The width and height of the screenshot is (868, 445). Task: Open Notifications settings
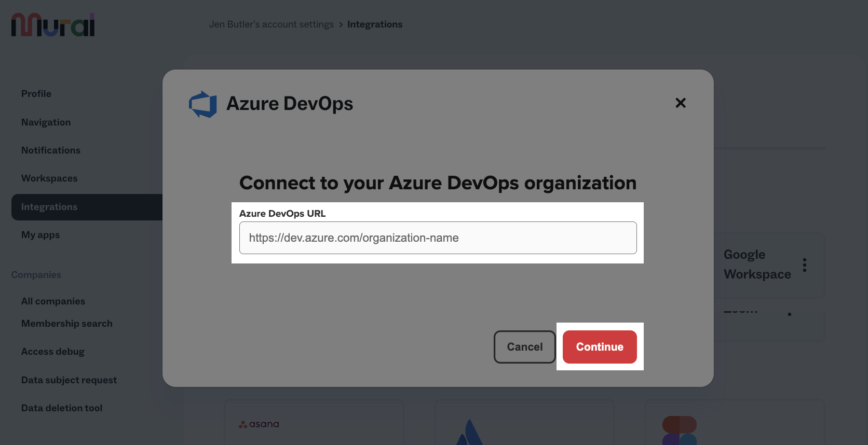tap(51, 150)
